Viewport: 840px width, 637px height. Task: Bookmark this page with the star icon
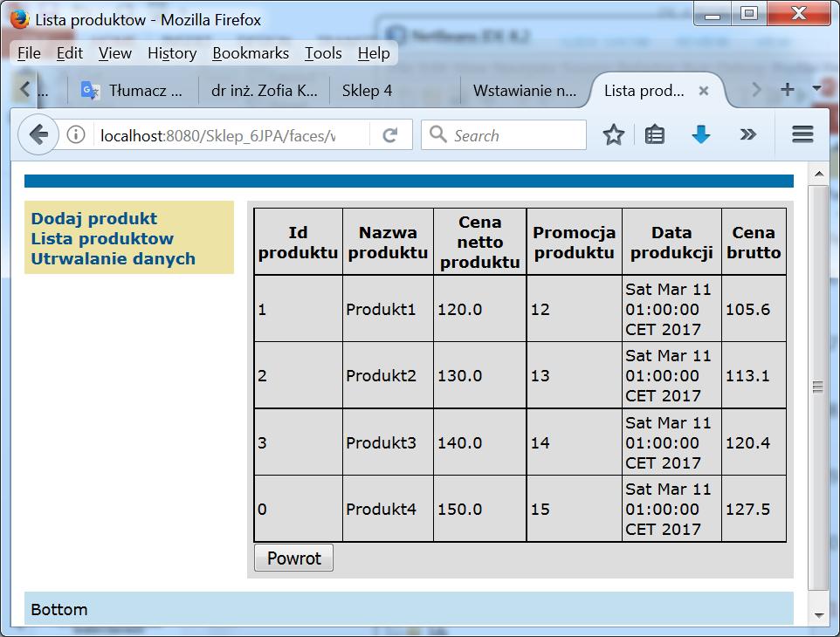613,134
